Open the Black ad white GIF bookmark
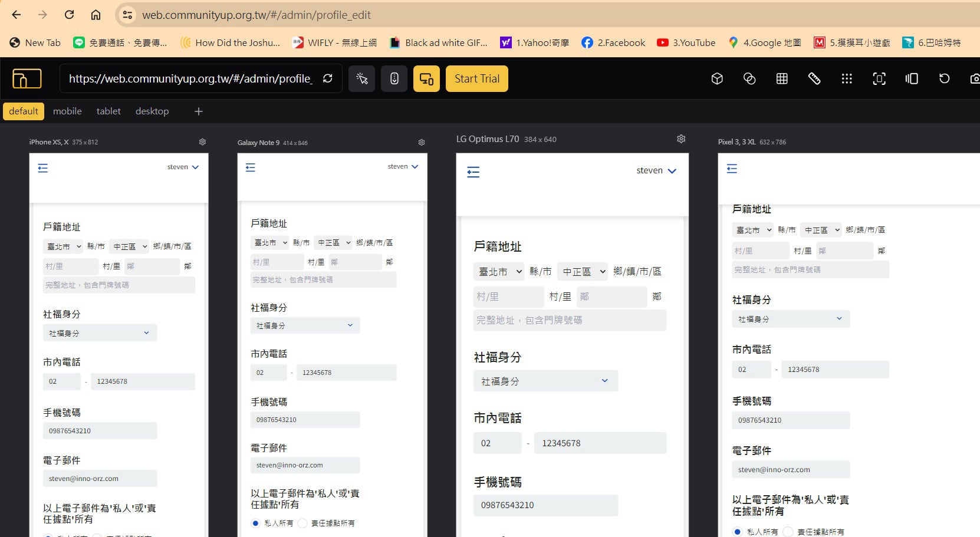The height and width of the screenshot is (537, 980). (439, 42)
